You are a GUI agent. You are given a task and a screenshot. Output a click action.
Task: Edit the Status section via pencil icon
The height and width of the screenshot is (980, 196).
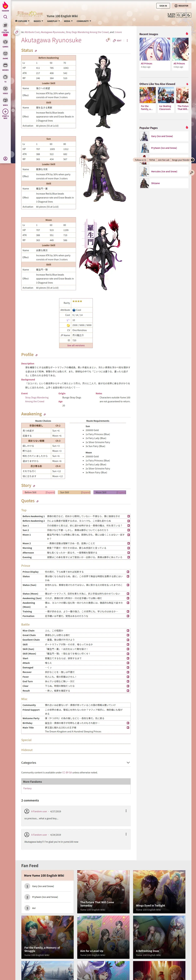click(36, 51)
